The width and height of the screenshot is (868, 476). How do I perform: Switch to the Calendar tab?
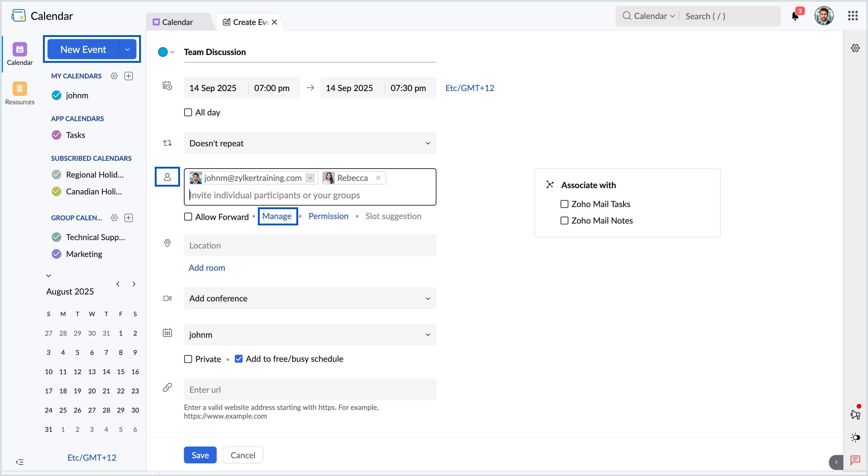(x=178, y=22)
